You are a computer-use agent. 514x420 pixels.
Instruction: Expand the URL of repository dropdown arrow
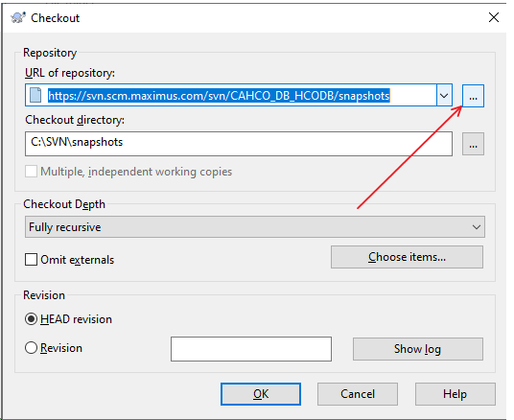[x=444, y=95]
